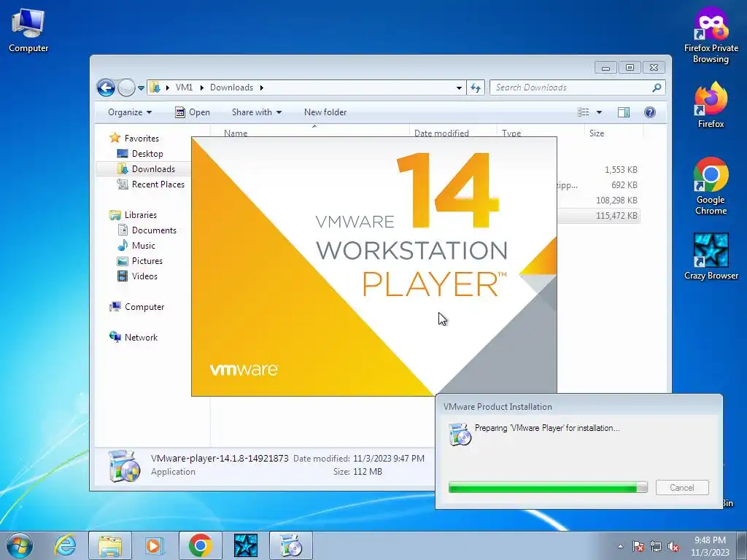Click the VMware Workstation Player splash screen
This screenshot has height=560, width=747.
(374, 266)
